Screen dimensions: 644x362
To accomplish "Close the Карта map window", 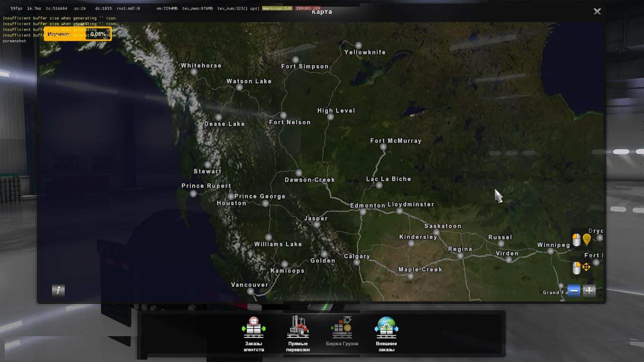I will coord(597,12).
